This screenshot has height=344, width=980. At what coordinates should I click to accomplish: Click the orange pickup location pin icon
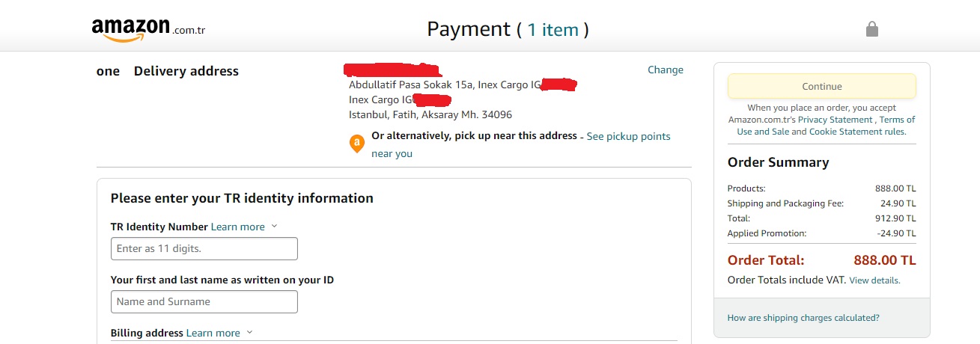(357, 144)
